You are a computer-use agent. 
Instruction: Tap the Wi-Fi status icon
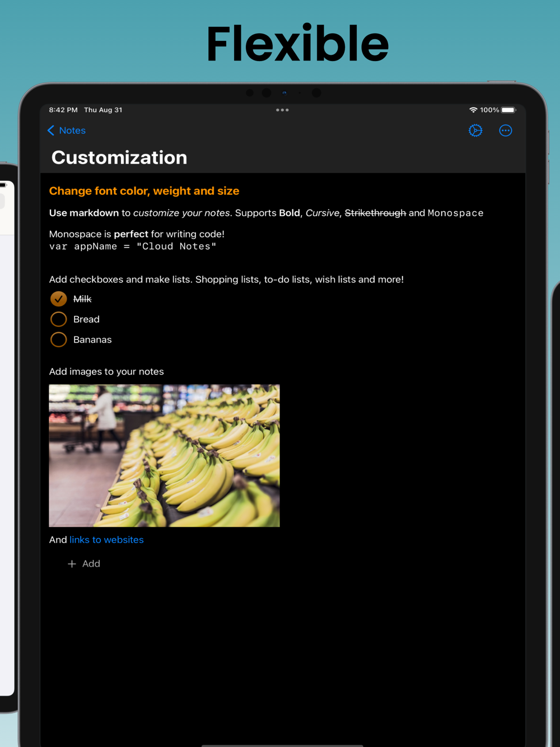(473, 110)
